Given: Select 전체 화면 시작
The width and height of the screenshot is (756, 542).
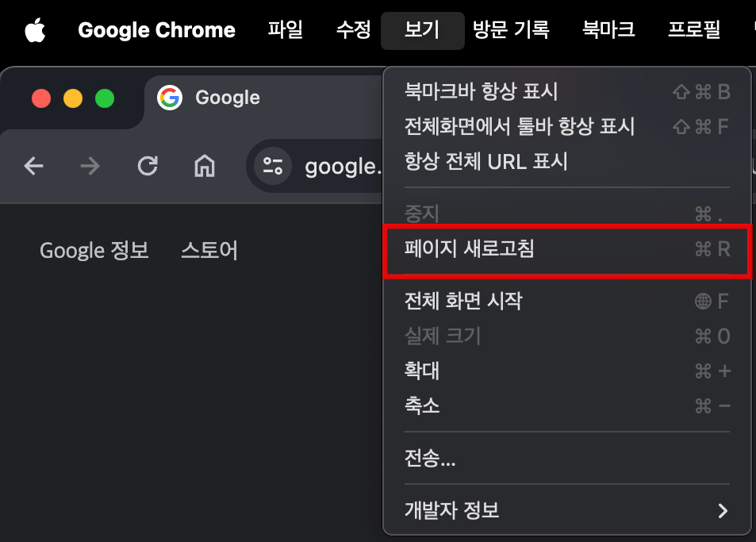Looking at the screenshot, I should (x=567, y=302).
